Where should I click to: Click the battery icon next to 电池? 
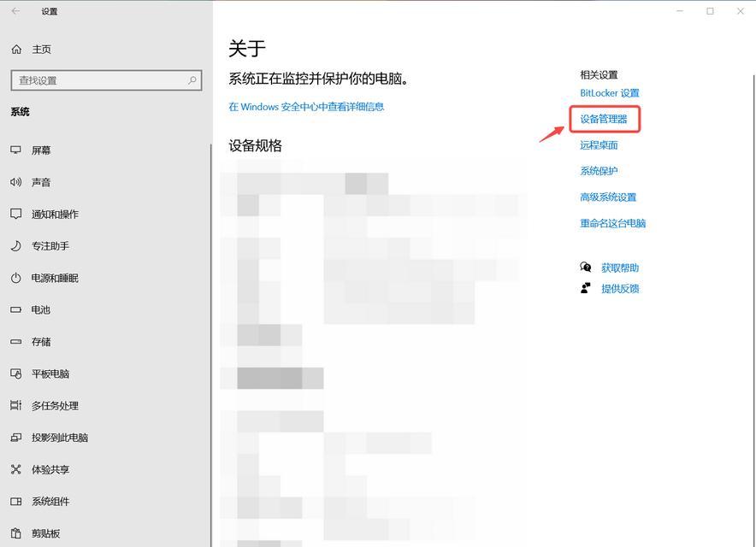[x=16, y=310]
